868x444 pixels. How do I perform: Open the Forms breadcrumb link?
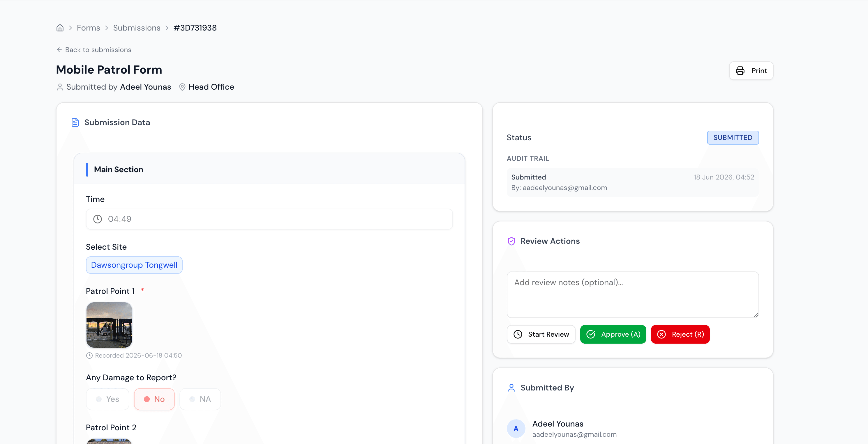[x=88, y=28]
